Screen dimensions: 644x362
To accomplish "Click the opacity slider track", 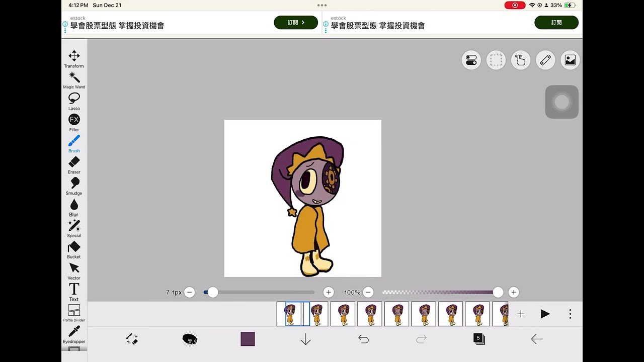I will click(440, 292).
